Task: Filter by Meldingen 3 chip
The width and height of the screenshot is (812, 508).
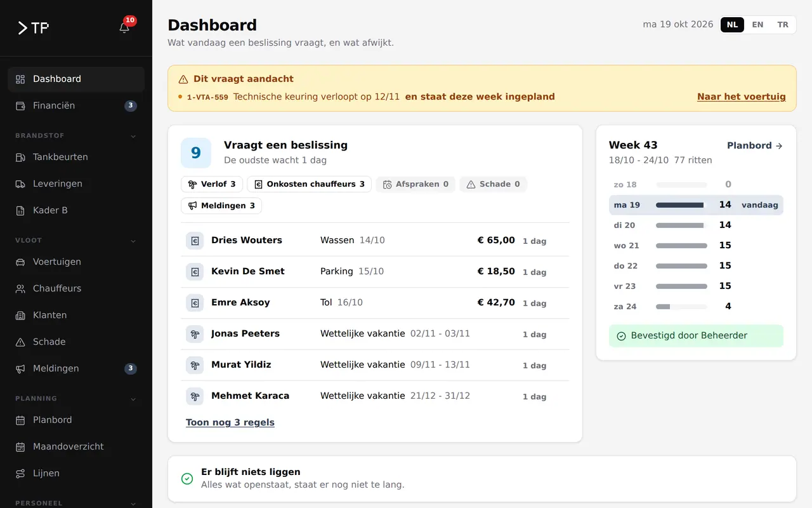Action: pyautogui.click(x=221, y=206)
